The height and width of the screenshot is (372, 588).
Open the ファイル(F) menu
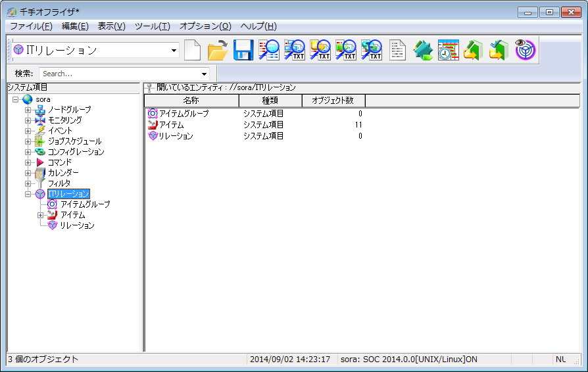(x=31, y=26)
